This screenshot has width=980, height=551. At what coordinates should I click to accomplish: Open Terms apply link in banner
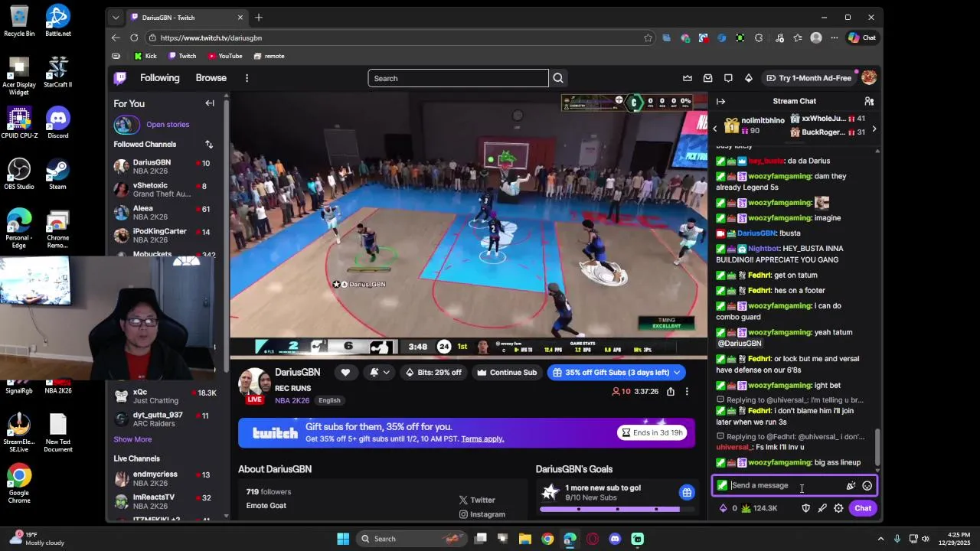point(482,439)
